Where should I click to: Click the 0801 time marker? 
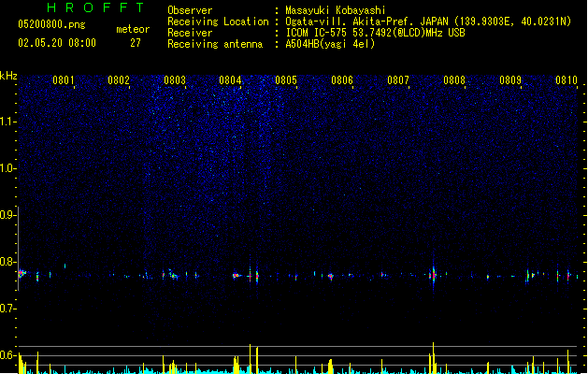(63, 80)
